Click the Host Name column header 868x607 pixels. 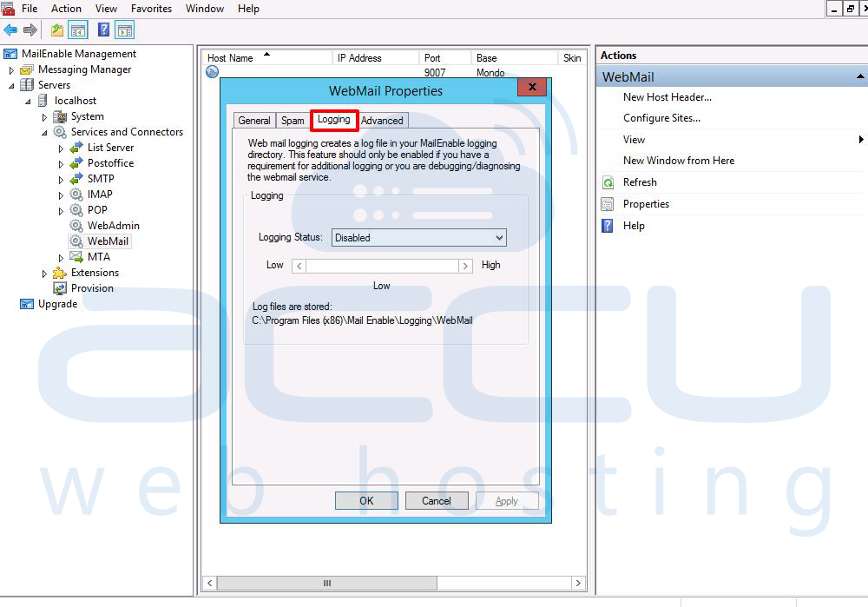point(266,57)
